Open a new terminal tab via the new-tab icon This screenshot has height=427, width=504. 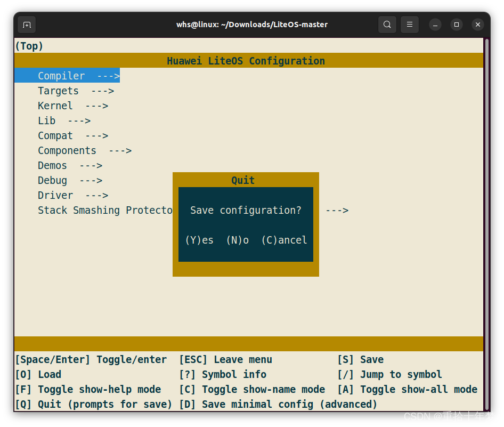[27, 25]
